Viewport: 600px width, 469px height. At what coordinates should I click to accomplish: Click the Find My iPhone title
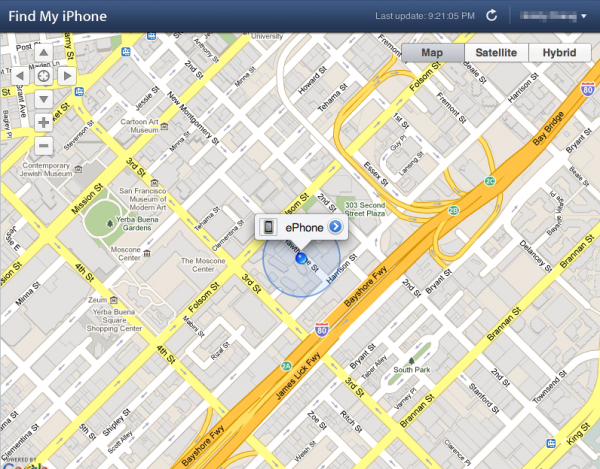pos(57,16)
